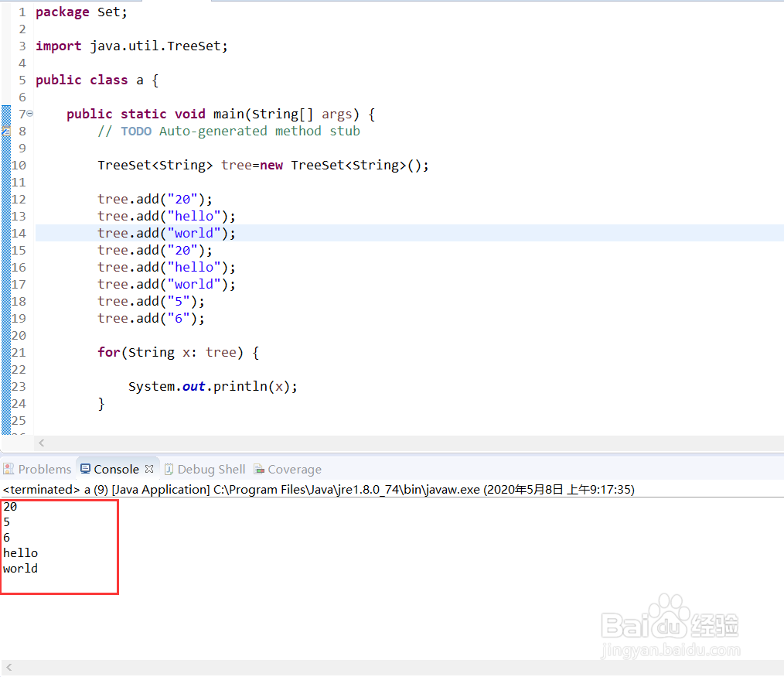Click console output line '6'
Viewport: 784px width, 677px height.
point(6,538)
